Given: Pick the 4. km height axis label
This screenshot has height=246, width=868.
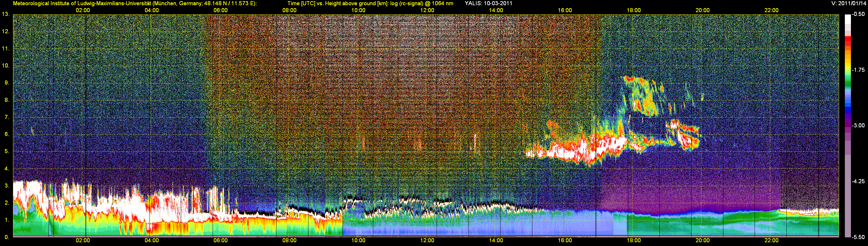Looking at the screenshot, I should coord(7,169).
